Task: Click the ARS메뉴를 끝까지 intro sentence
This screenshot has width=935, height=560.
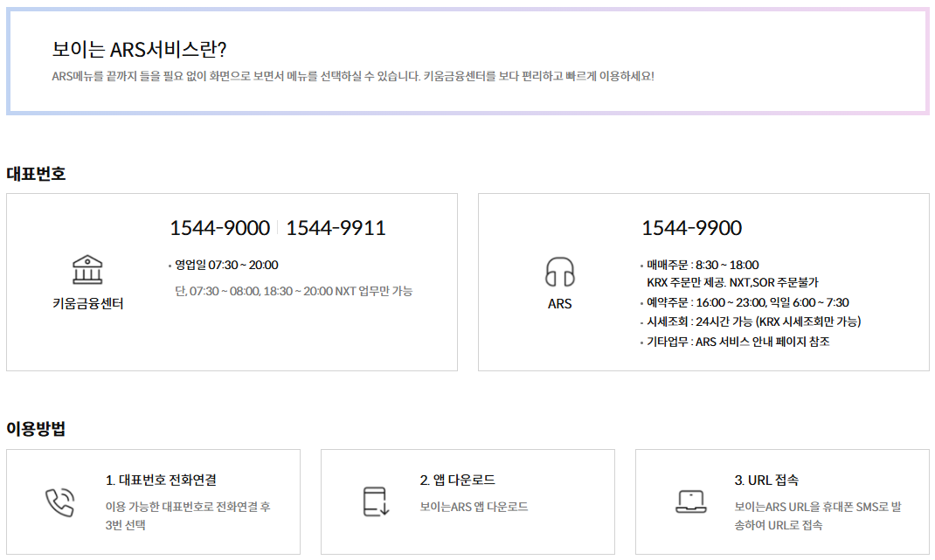Action: click(353, 76)
